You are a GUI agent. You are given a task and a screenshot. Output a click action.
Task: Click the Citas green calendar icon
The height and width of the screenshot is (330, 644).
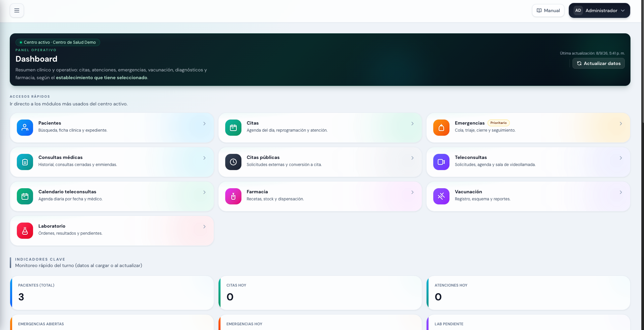[233, 128]
